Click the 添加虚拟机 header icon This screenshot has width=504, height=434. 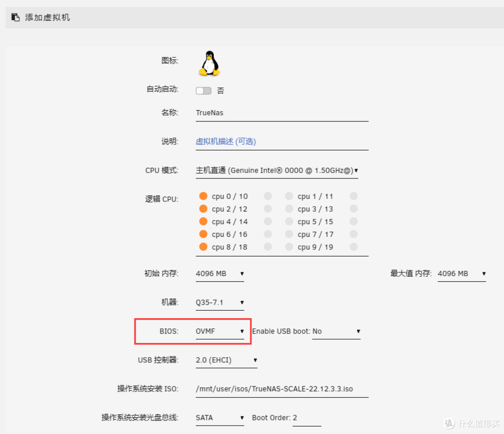pos(15,17)
